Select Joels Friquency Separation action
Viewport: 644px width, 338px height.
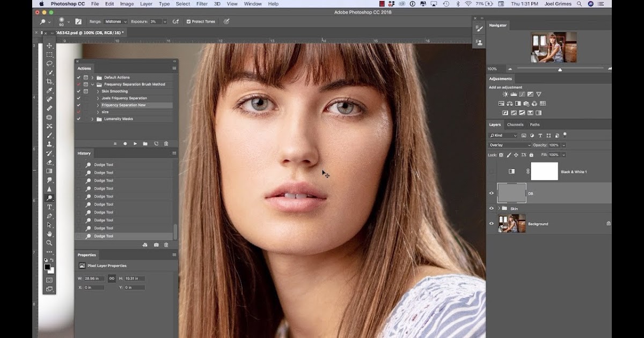[125, 98]
